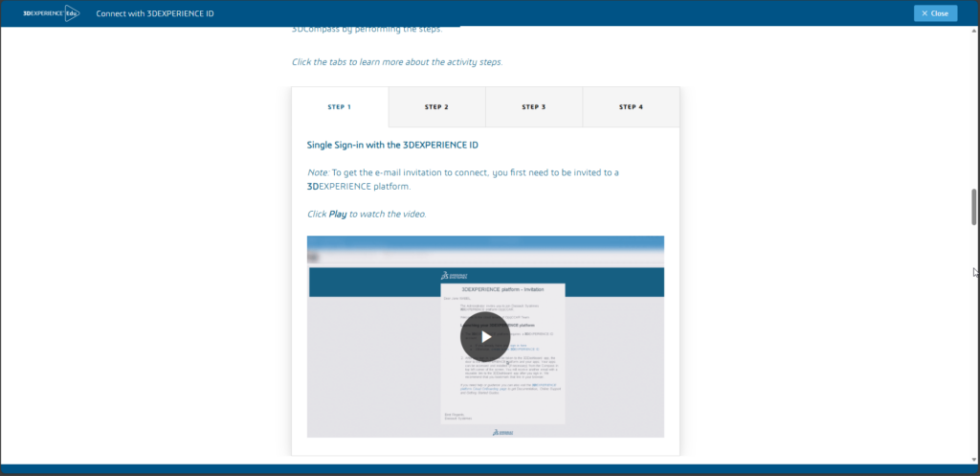Go to the Step 4 tab
The width and height of the screenshot is (980, 476).
[631, 107]
